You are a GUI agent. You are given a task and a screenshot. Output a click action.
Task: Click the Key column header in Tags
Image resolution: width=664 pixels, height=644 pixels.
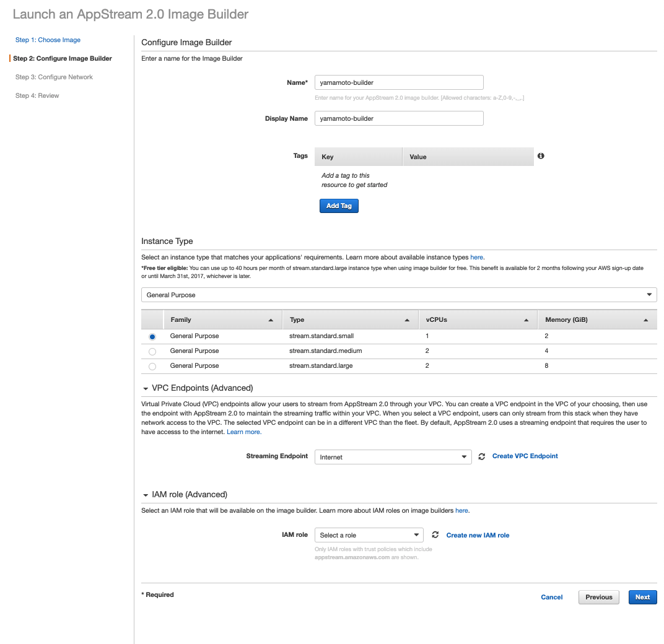[358, 157]
